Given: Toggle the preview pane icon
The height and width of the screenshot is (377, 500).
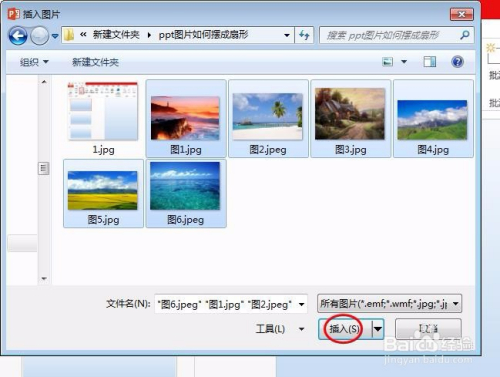Looking at the screenshot, I should tap(430, 62).
